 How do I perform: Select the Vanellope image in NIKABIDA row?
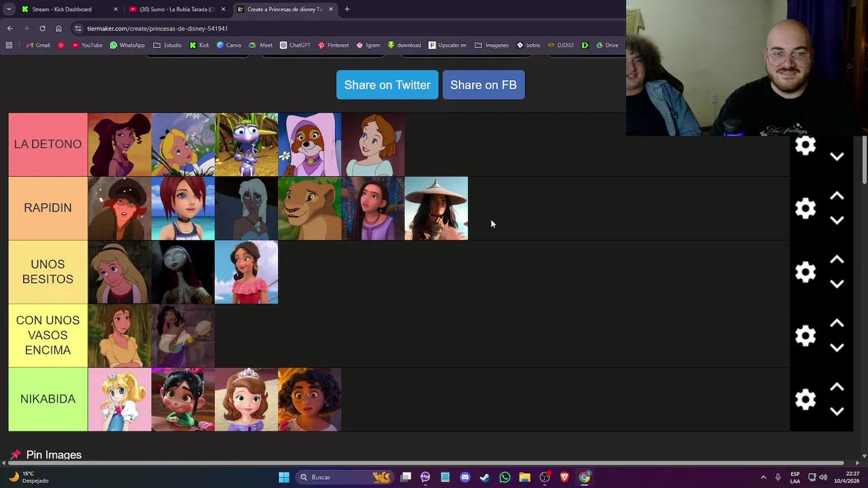183,399
